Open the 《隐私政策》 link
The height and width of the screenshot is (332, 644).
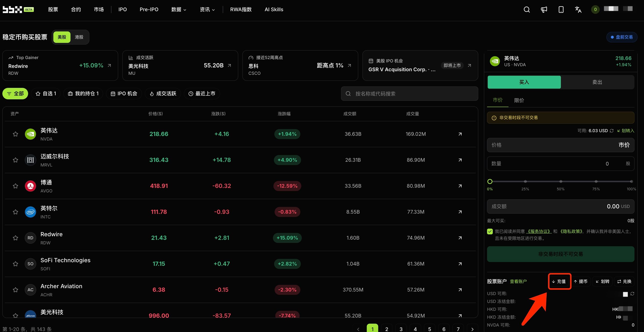571,231
